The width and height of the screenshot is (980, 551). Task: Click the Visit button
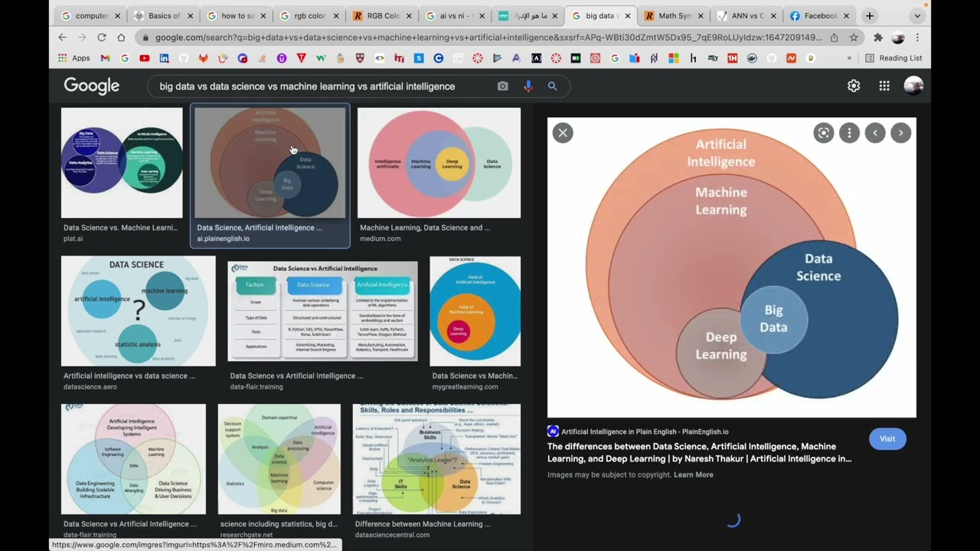pos(887,439)
